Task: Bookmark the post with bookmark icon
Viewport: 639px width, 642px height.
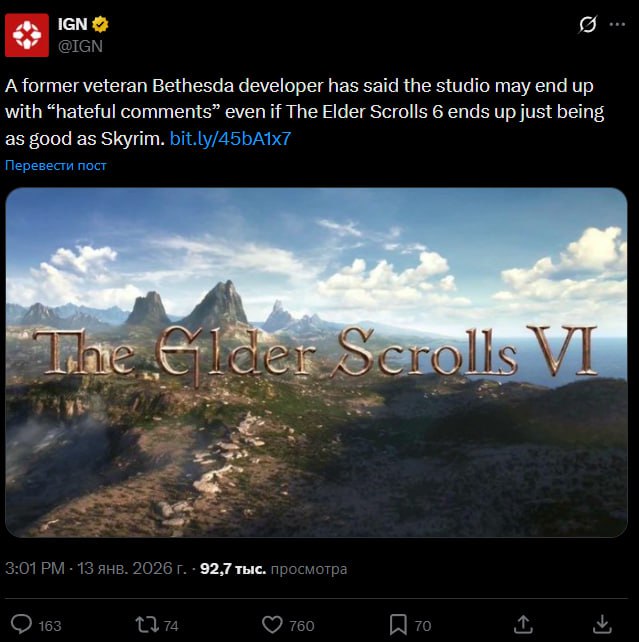Action: [x=398, y=625]
